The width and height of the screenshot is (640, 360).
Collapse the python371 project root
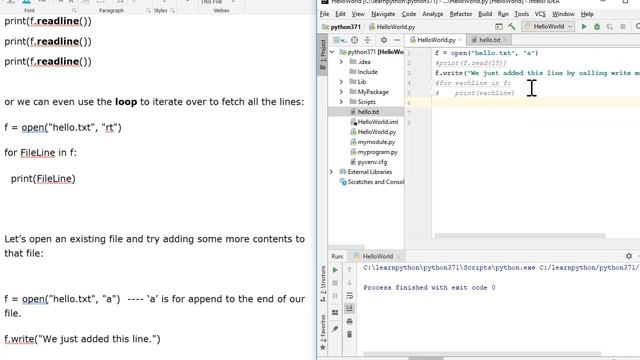click(x=332, y=52)
